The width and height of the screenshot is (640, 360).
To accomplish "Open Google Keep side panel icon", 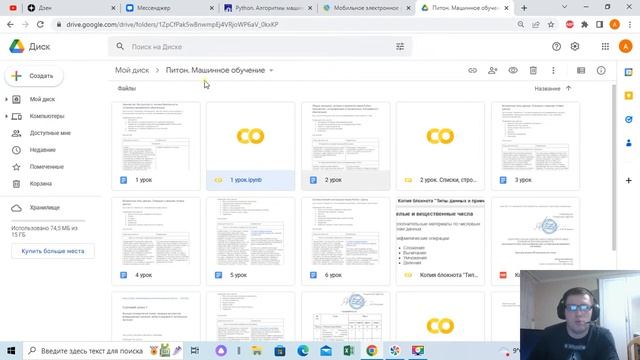I will 629,96.
